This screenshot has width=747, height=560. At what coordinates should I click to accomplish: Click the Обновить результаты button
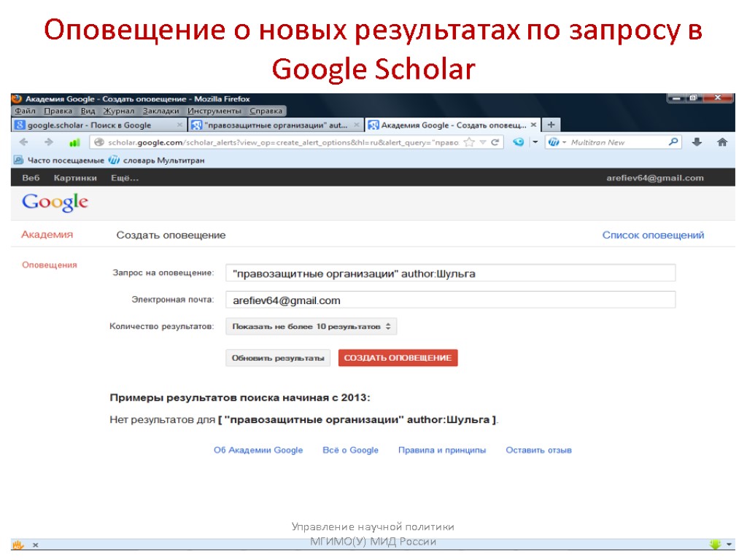point(278,358)
